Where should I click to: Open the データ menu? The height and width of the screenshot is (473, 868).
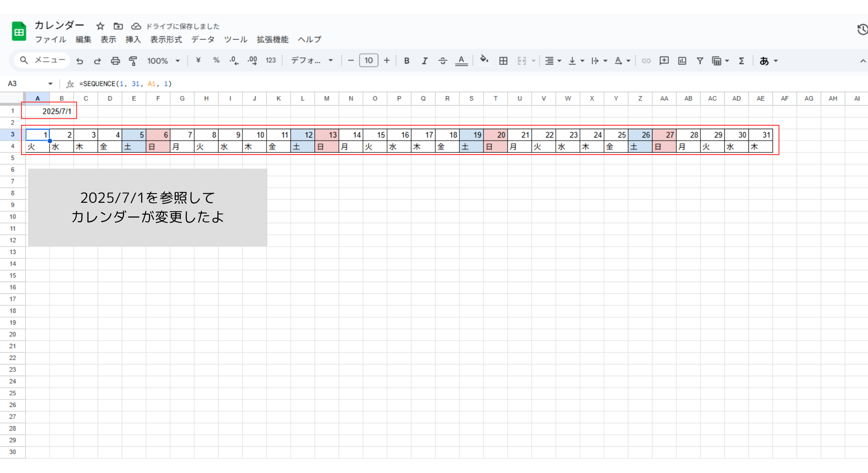203,39
